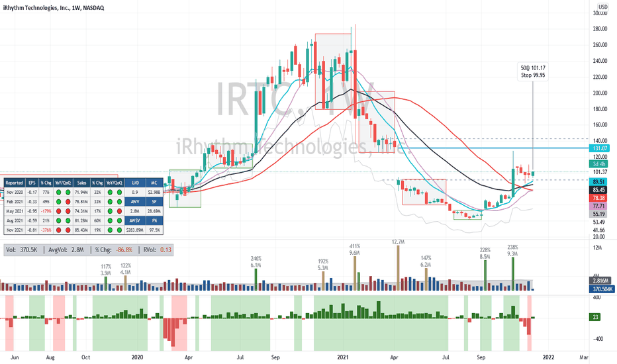617x364 pixels.
Task: Click the 12.7M volume spike label
Action: click(399, 242)
